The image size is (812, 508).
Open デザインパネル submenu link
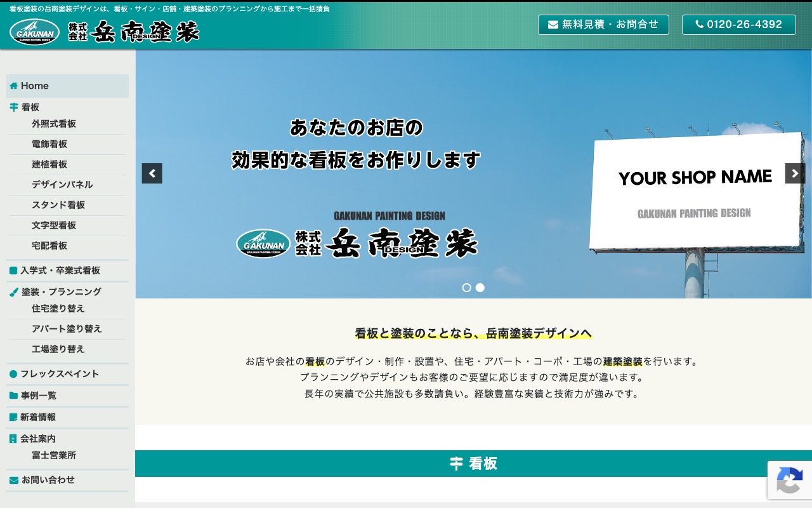[x=62, y=185]
